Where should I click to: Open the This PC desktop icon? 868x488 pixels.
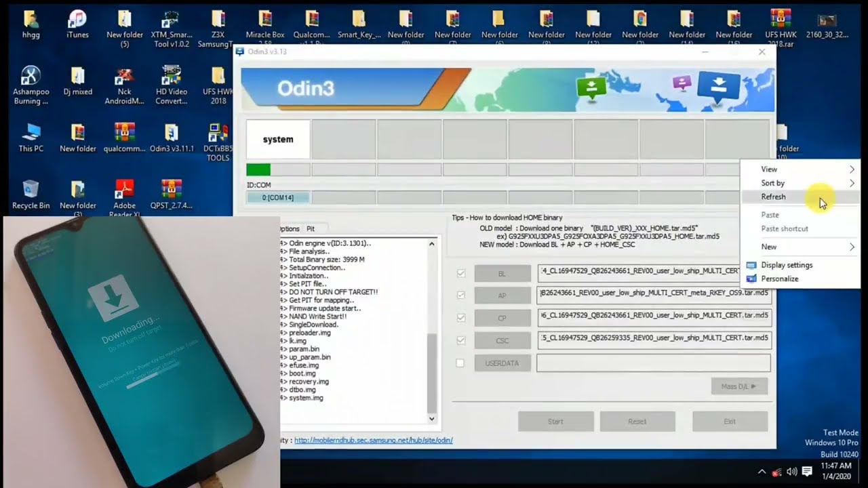pyautogui.click(x=31, y=138)
